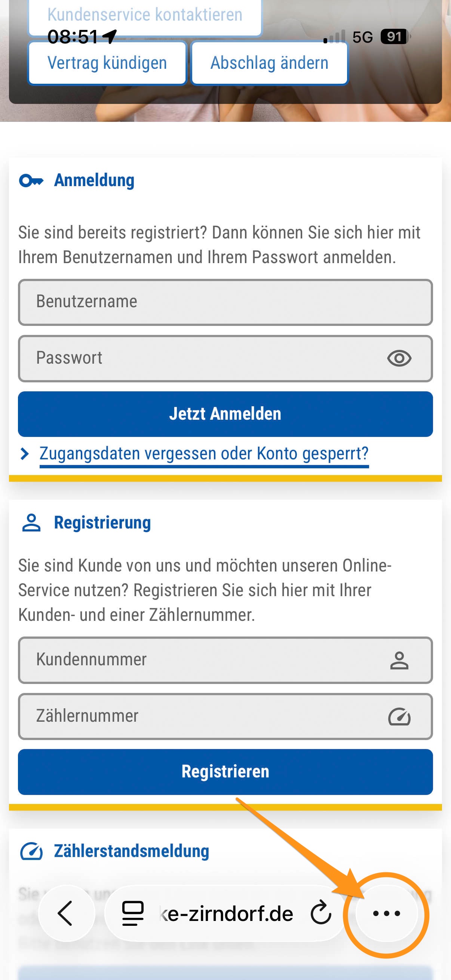Screen dimensions: 451x980
Task: Tap the browser back arrow
Action: (x=65, y=913)
